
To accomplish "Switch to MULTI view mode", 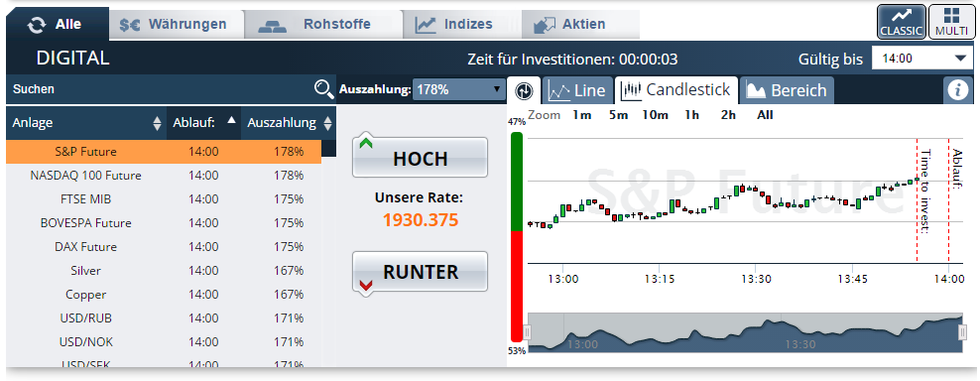I will click(951, 23).
